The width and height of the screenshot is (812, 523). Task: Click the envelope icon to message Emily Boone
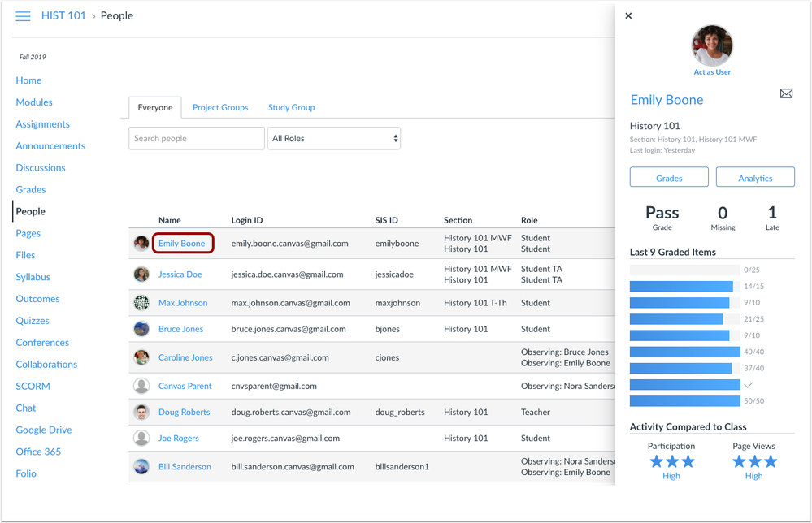[786, 94]
